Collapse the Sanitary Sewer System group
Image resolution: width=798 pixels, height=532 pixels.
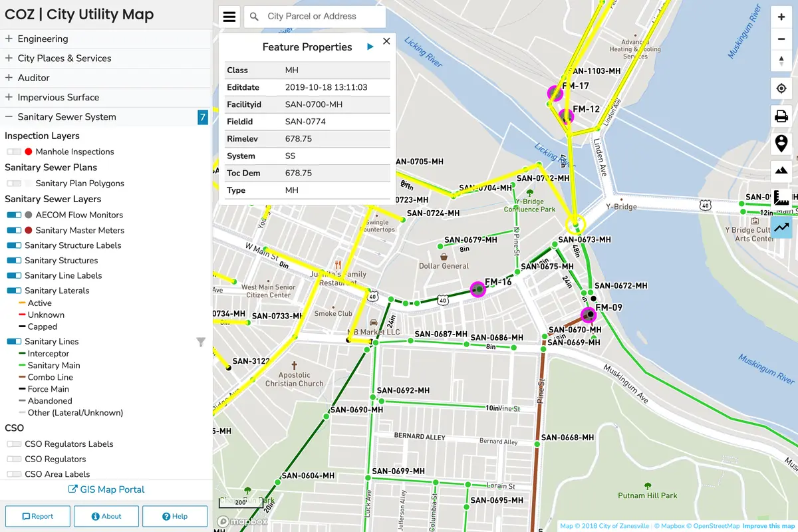click(x=9, y=117)
